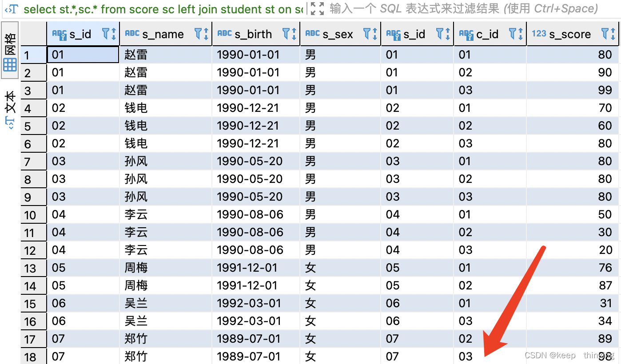Click the filter funnel on the c_id column

(512, 34)
